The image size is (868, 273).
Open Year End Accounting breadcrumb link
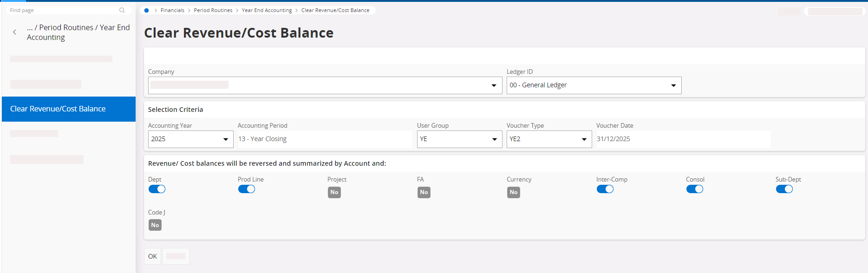[x=267, y=10]
